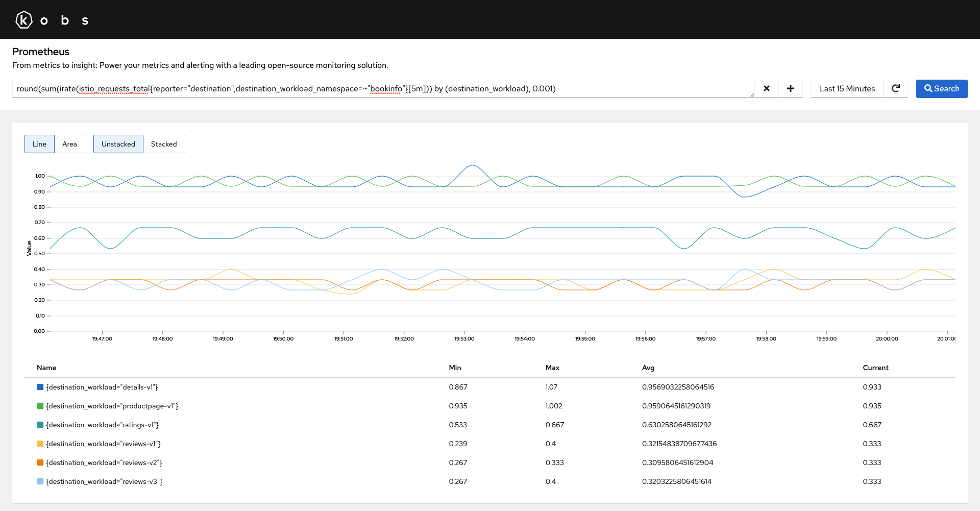980x511 pixels.
Task: Open the Last 15 Minutes time range selector
Action: (x=847, y=89)
